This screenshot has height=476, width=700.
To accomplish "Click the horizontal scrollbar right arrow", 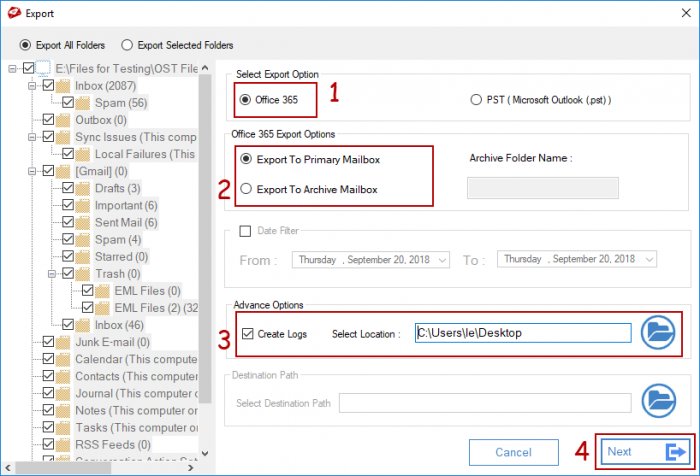I will [x=191, y=468].
